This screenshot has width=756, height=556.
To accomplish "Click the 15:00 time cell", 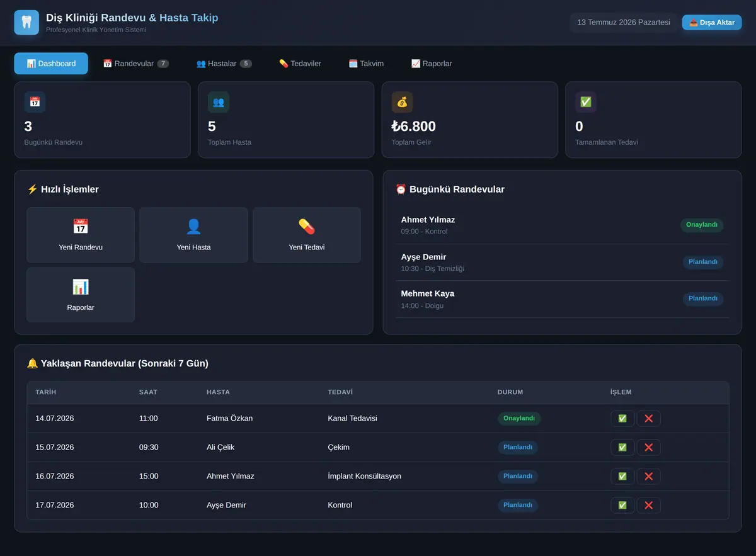I will pos(149,477).
